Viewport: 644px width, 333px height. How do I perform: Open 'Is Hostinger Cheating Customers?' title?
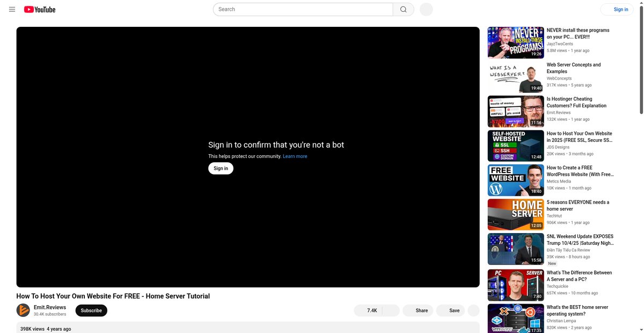tap(576, 103)
